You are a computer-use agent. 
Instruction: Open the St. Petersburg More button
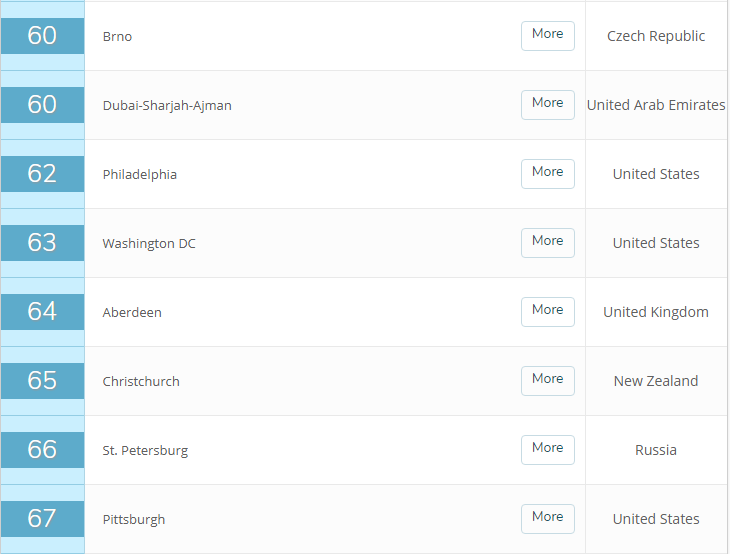click(x=547, y=449)
